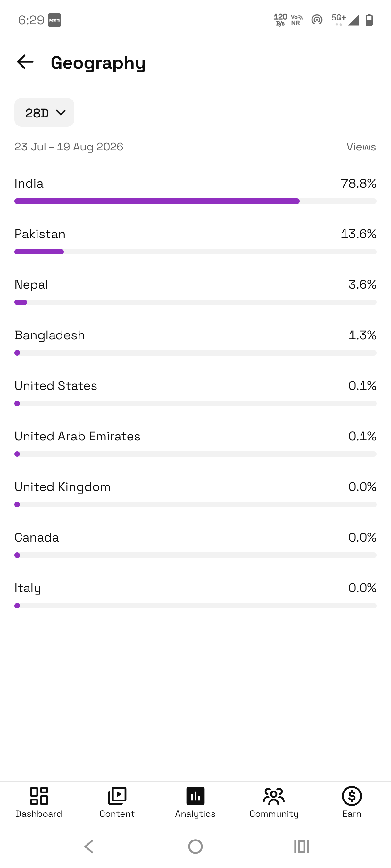Click India's purple views progress bar
This screenshot has height=868, width=391.
tap(157, 201)
